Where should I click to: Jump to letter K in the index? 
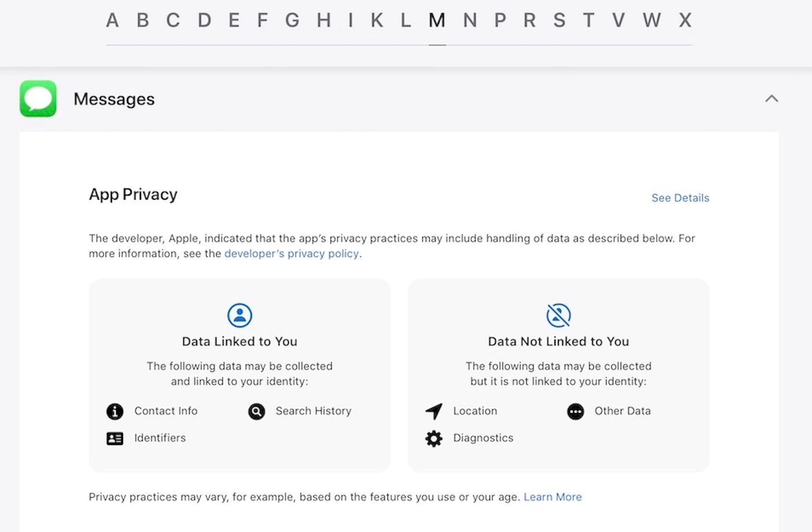tap(377, 20)
